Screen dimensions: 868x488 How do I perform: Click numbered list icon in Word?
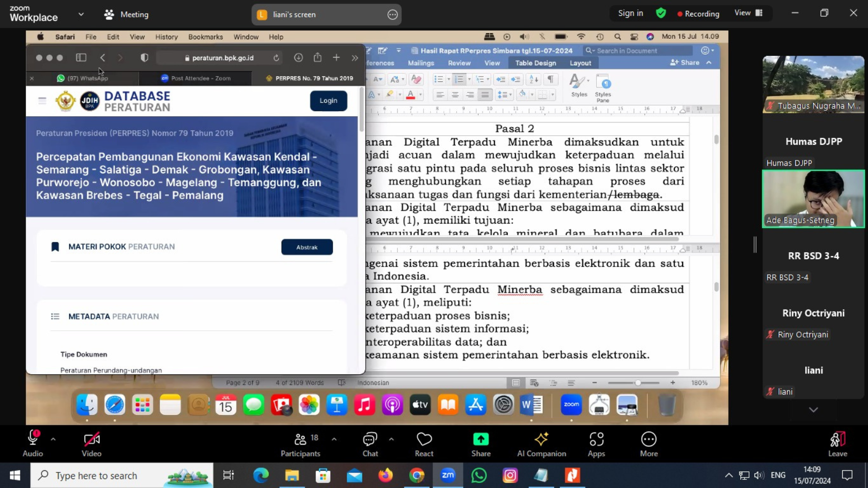tap(459, 80)
